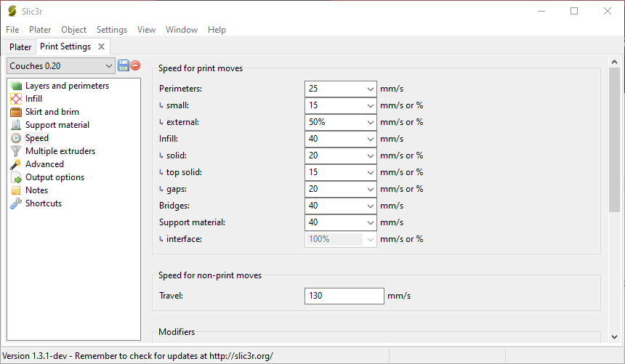Screen dimensions: 625x364
Task: Click the vertical scrollbar thumb
Action: [614, 139]
